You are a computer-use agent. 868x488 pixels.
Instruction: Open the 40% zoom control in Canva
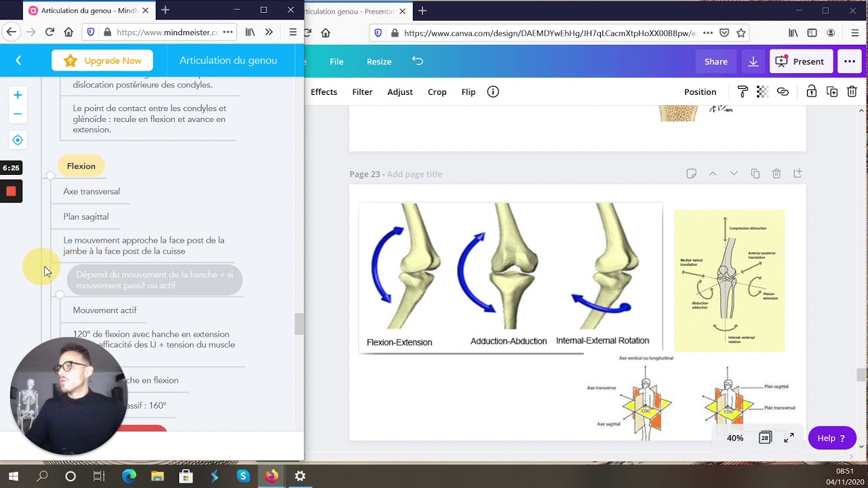point(735,438)
